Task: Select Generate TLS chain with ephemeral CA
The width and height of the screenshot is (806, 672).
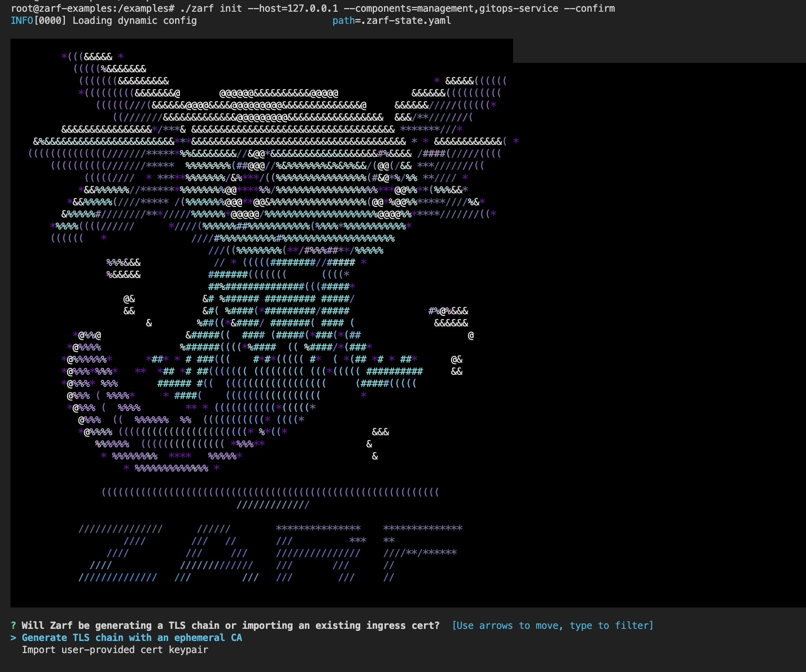Action: click(132, 638)
